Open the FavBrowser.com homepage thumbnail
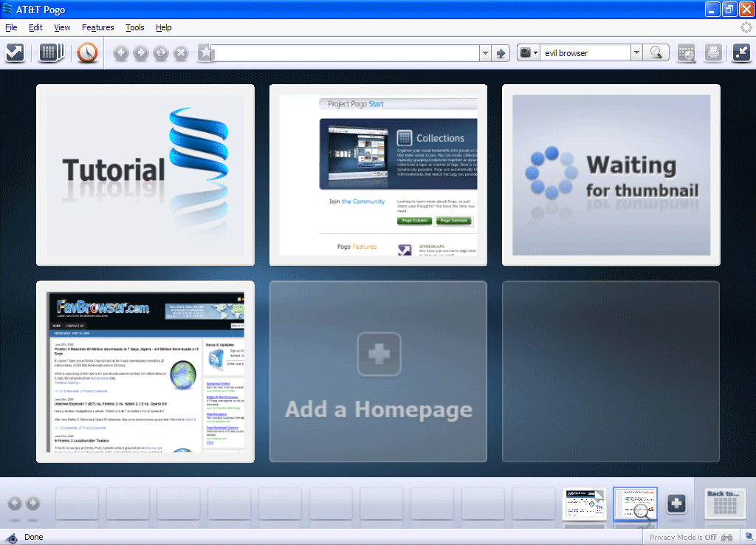 click(x=145, y=371)
